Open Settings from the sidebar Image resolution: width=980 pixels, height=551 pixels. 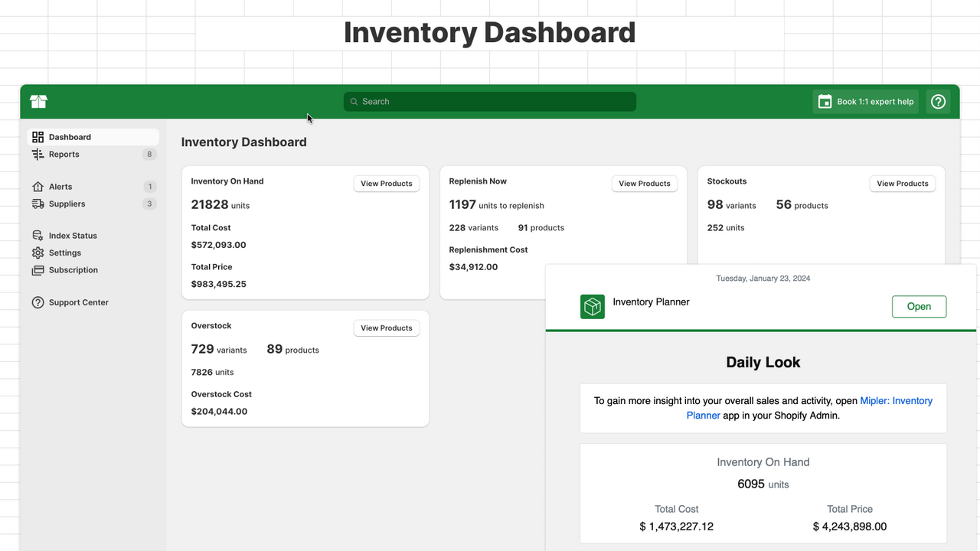coord(93,253)
